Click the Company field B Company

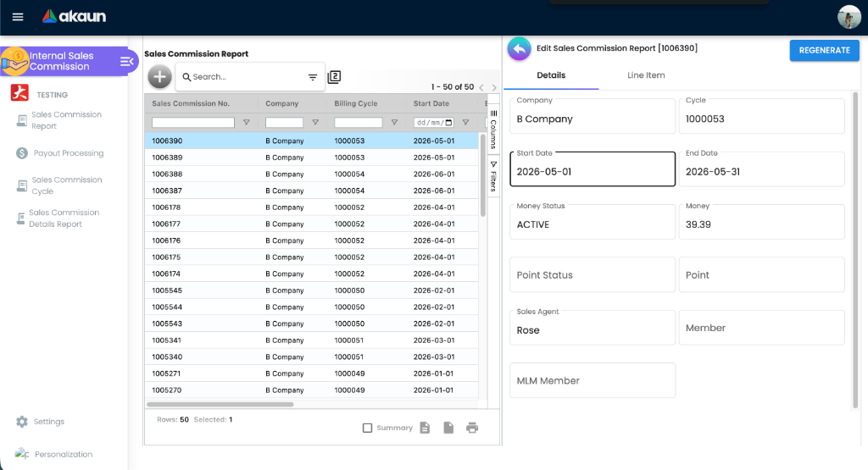593,116
